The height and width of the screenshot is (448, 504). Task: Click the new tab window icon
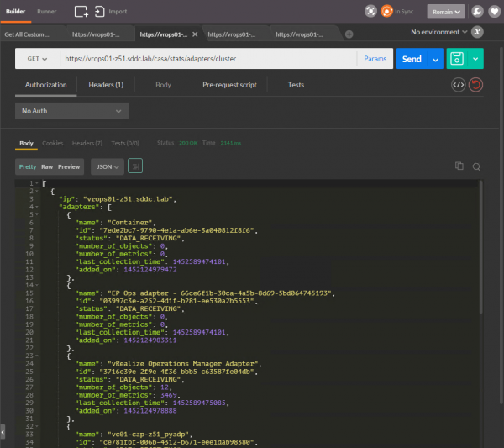pos(81,12)
